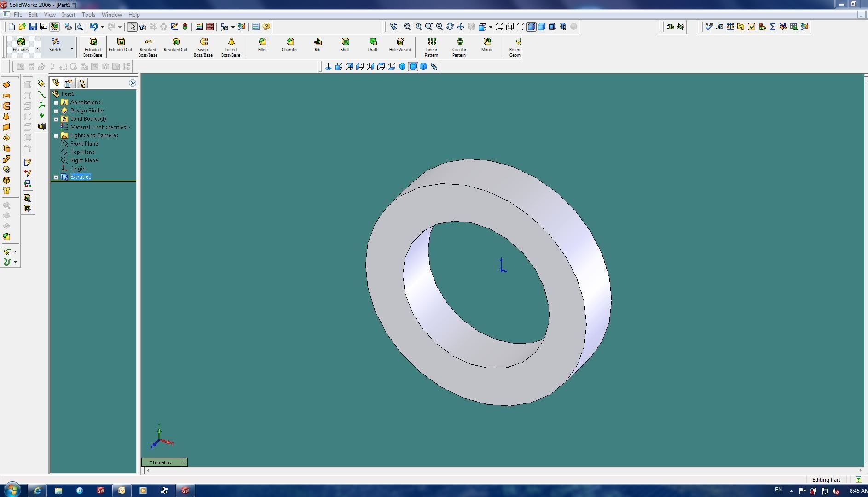
Task: Open the Insert menu
Action: 69,15
